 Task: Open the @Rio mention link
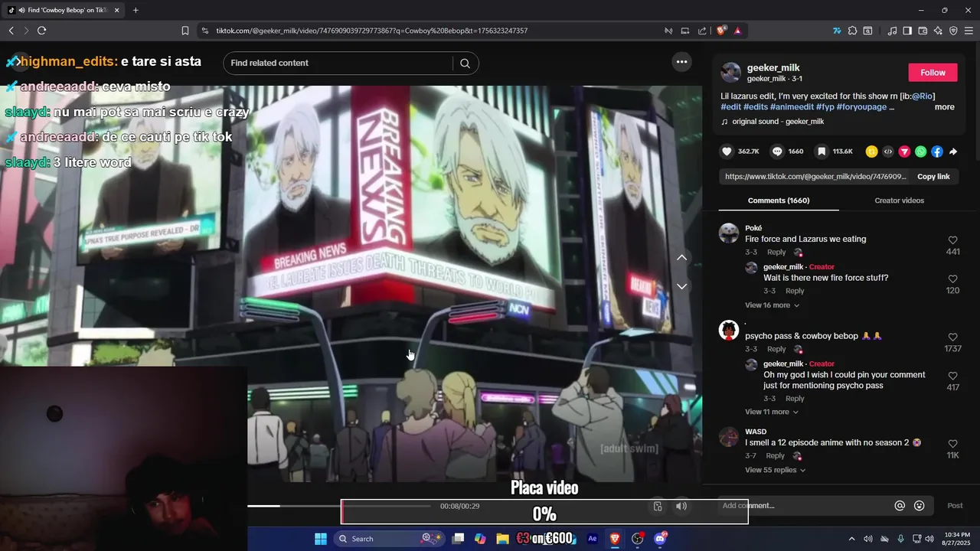click(922, 96)
